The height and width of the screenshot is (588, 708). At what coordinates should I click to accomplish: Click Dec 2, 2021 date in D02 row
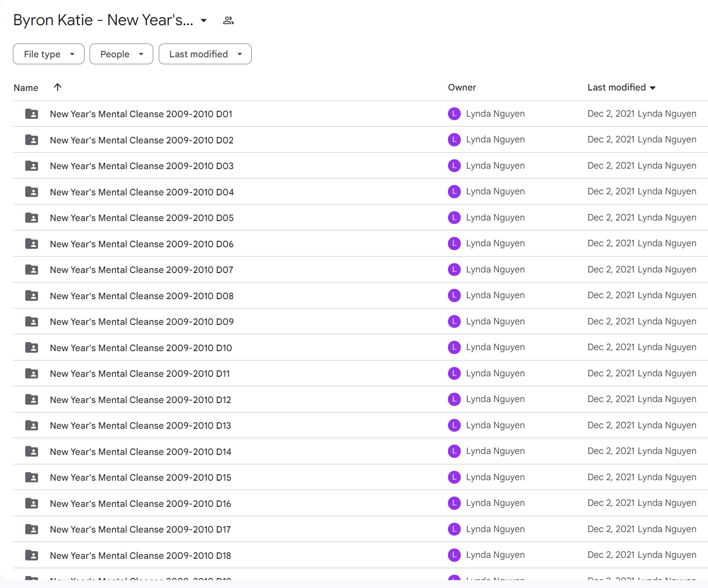click(x=611, y=139)
